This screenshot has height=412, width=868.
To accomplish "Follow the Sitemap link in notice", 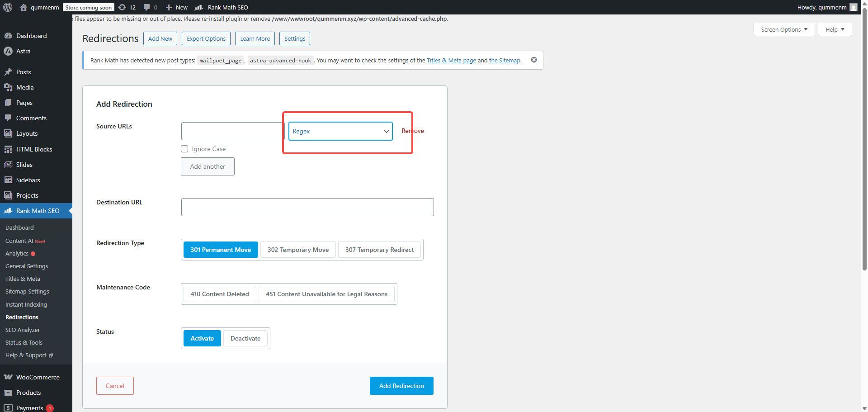I will (505, 60).
